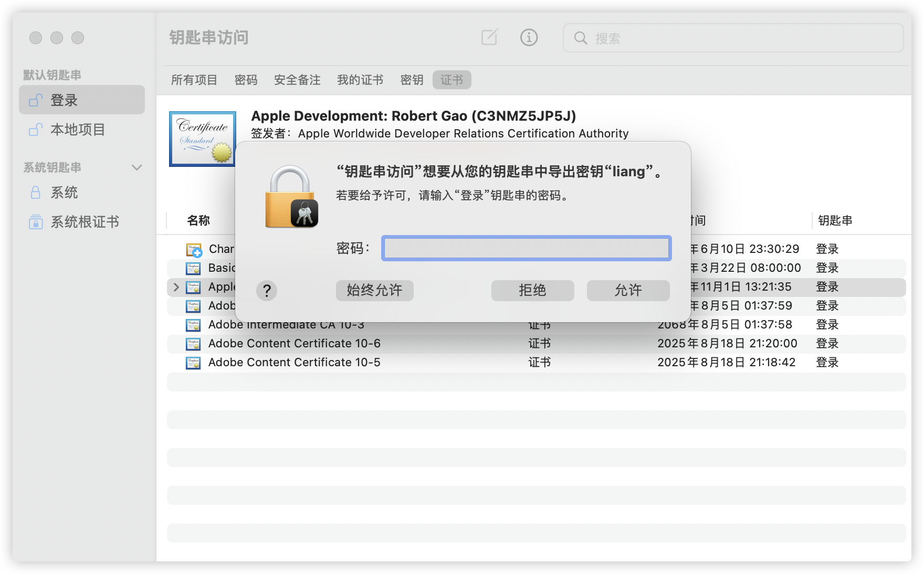Switch to the 密码 tab

tap(246, 80)
